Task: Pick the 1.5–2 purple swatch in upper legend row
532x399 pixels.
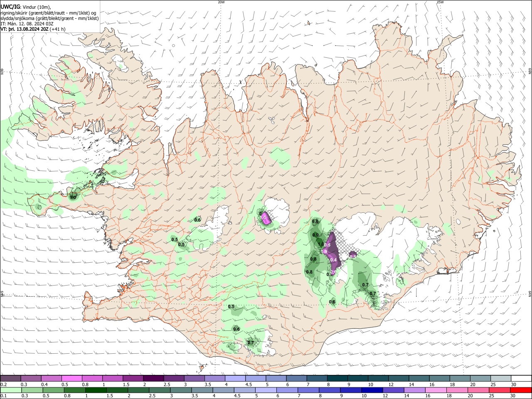Action: [x=133, y=379]
